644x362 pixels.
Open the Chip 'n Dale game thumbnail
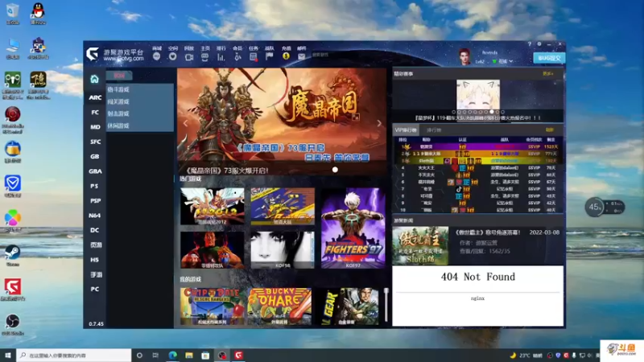[x=212, y=306]
